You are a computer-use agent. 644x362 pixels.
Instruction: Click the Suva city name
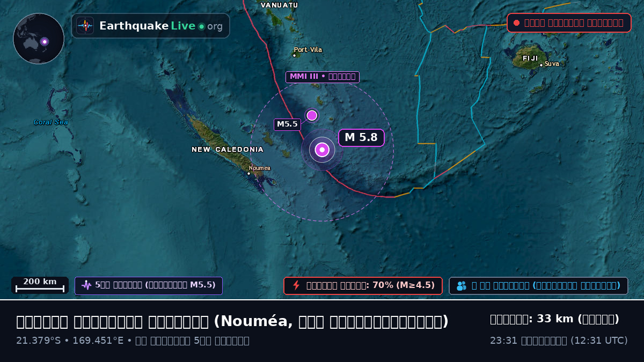(x=552, y=64)
